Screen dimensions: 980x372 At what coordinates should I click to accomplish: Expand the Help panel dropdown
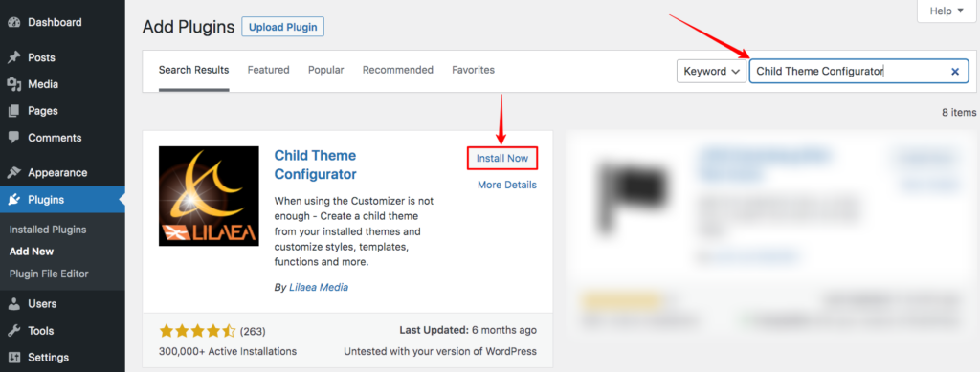(x=947, y=11)
